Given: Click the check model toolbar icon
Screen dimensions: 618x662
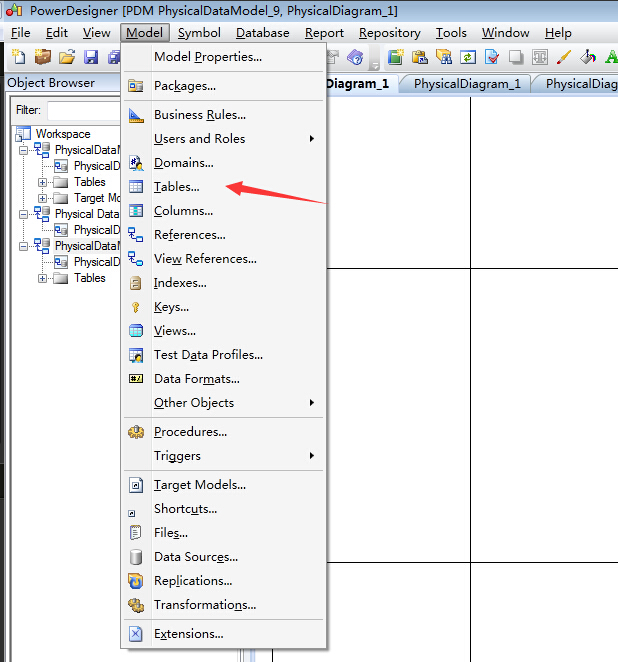Looking at the screenshot, I should click(492, 57).
